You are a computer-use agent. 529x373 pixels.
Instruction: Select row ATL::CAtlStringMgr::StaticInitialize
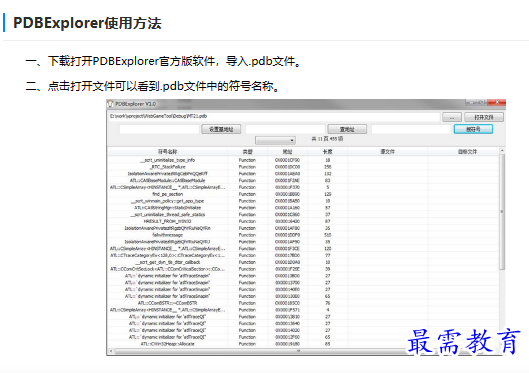(303, 208)
